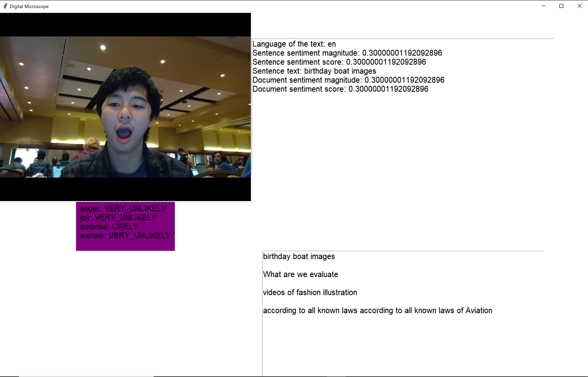This screenshot has width=588, height=377.
Task: Click 'birthday boat images' in transcript box
Action: (x=299, y=256)
